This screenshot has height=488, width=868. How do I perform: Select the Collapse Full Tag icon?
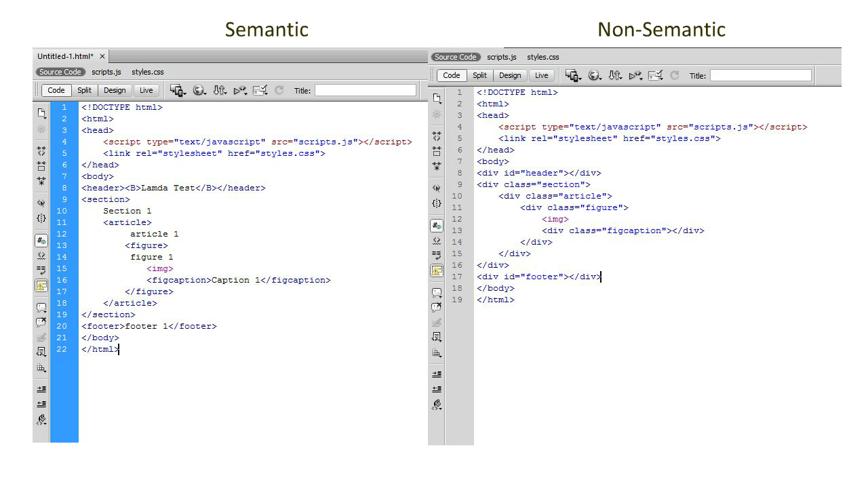coord(41,151)
